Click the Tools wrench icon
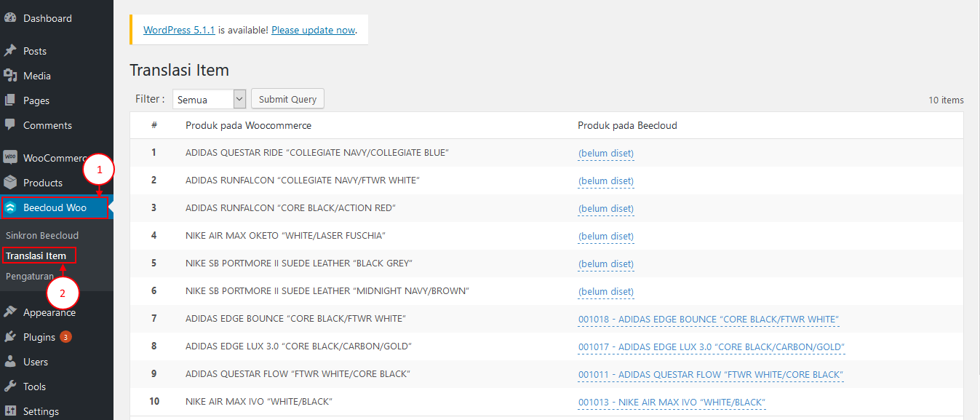This screenshot has height=420, width=980. click(x=10, y=387)
